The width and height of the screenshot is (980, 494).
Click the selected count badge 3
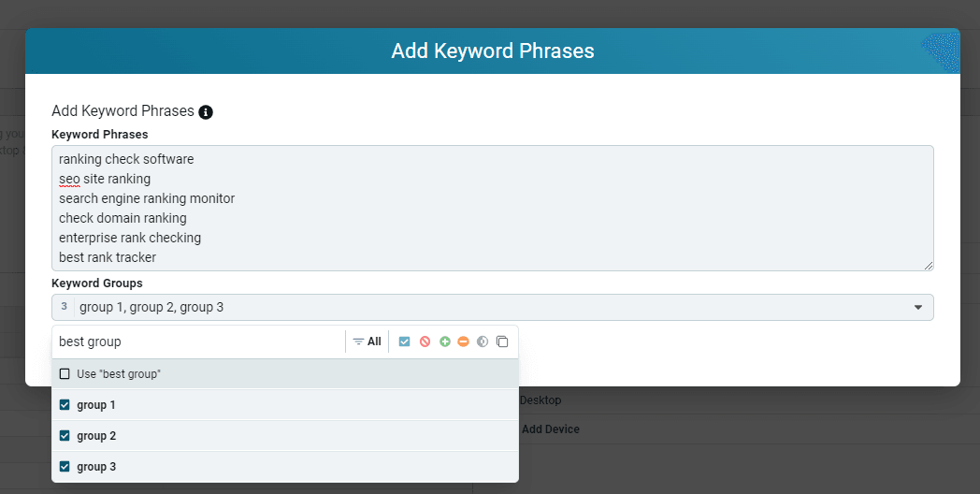point(64,307)
